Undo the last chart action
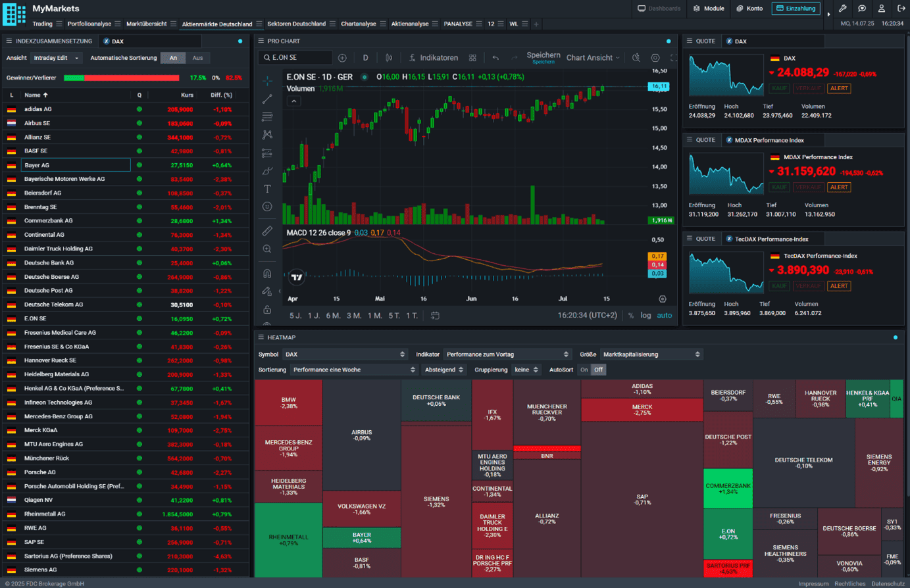This screenshot has height=588, width=910. tap(495, 58)
